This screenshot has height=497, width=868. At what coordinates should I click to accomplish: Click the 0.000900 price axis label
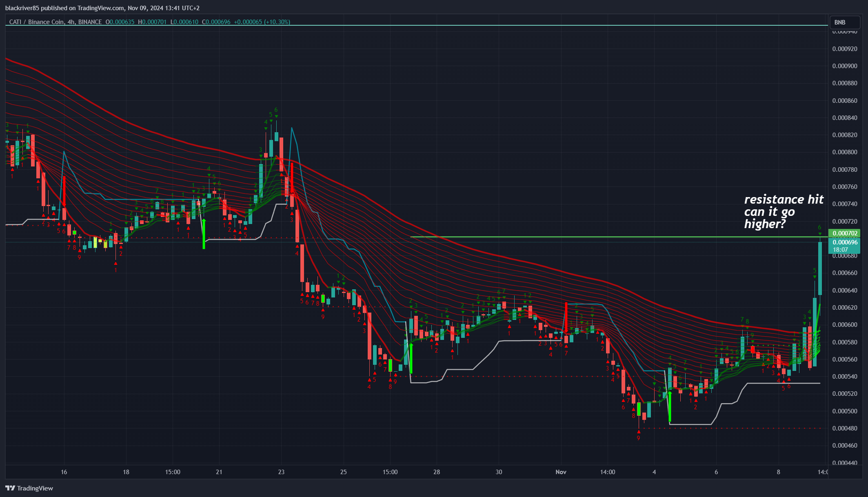[844, 66]
